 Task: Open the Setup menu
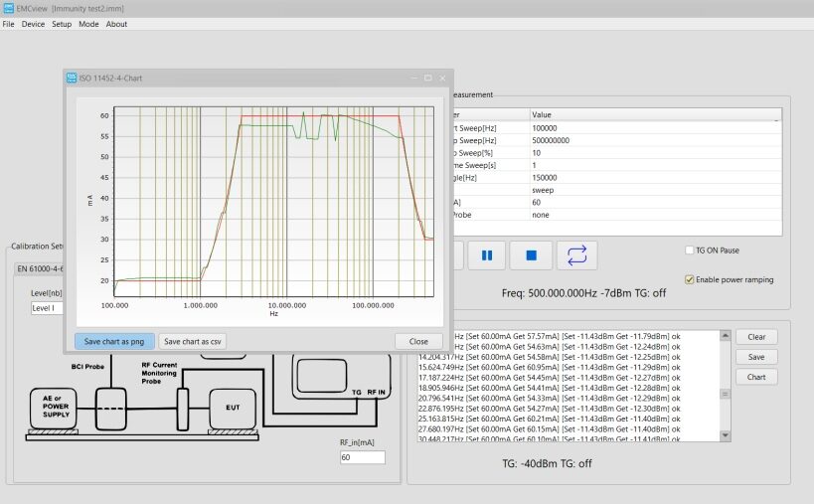62,24
